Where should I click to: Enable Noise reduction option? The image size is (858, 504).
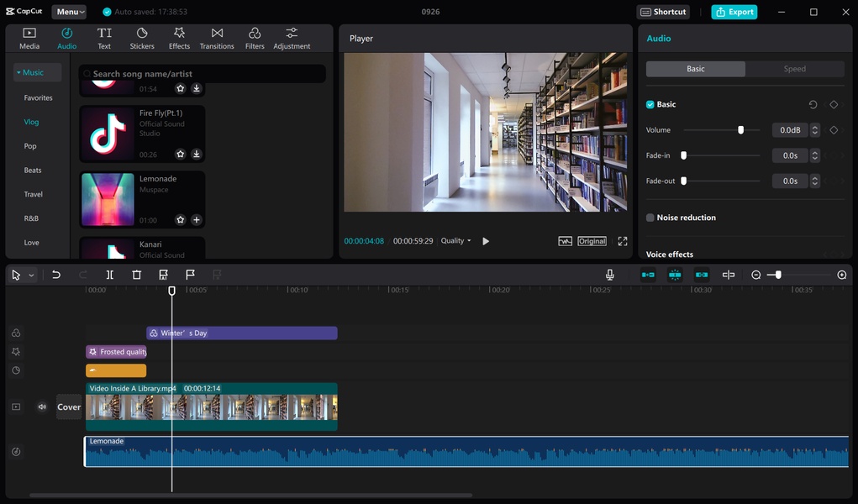pos(650,218)
